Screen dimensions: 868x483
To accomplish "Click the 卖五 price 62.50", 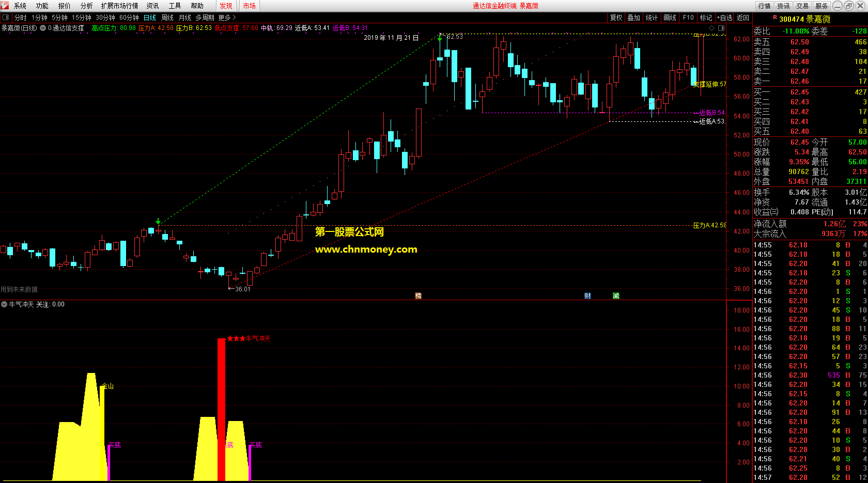I will coord(800,42).
